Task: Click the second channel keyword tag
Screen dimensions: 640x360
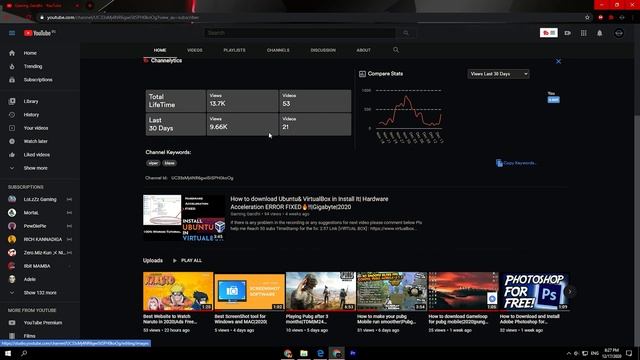Action: click(x=169, y=163)
